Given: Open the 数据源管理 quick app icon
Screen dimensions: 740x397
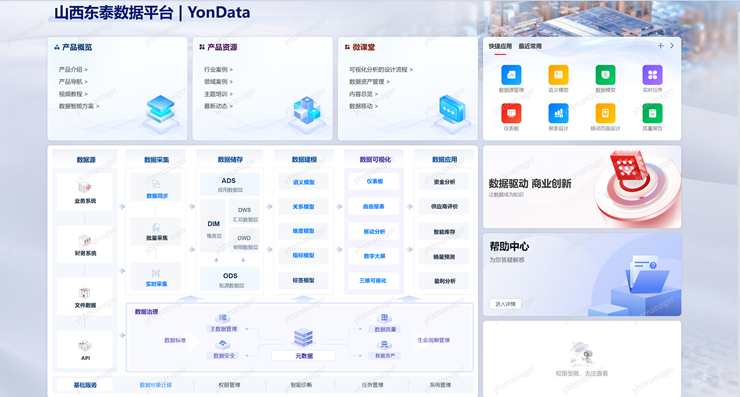Looking at the screenshot, I should 511,75.
